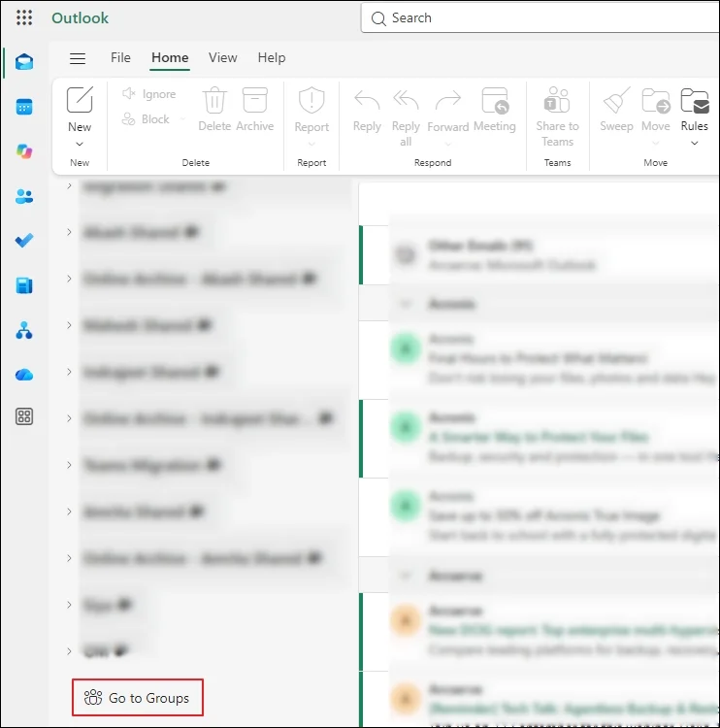Viewport: 720px width, 728px height.
Task: Open the Block dropdown chevron
Action: click(182, 119)
